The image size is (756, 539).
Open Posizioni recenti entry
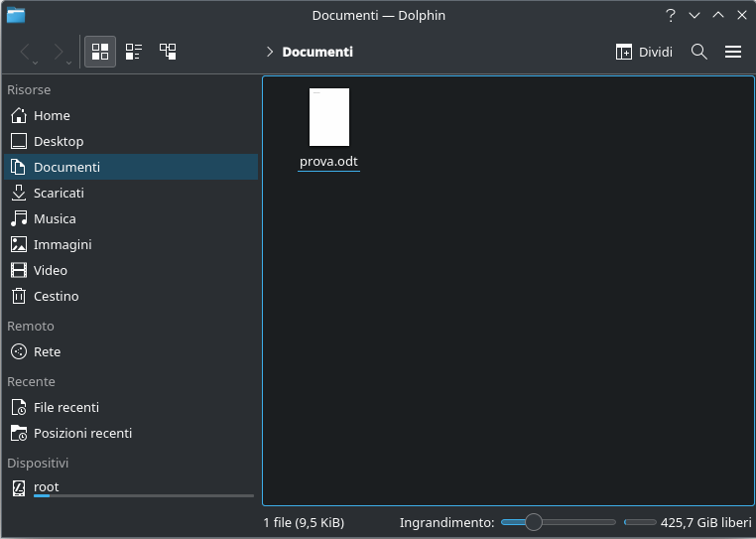pos(82,433)
